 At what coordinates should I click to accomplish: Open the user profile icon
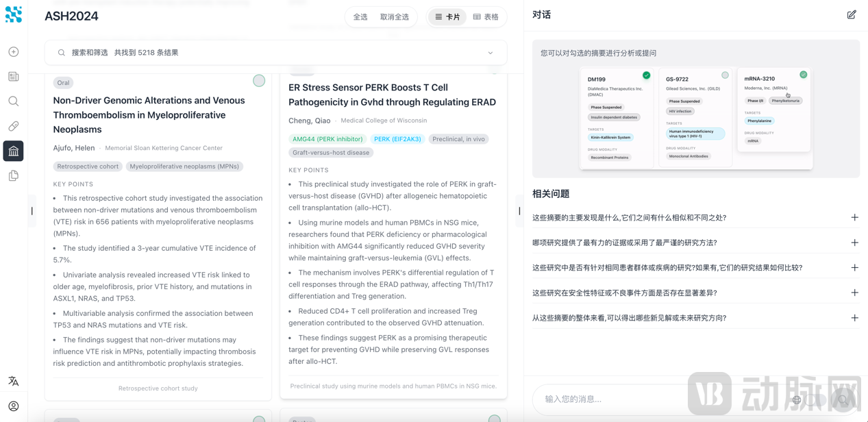pos(14,406)
